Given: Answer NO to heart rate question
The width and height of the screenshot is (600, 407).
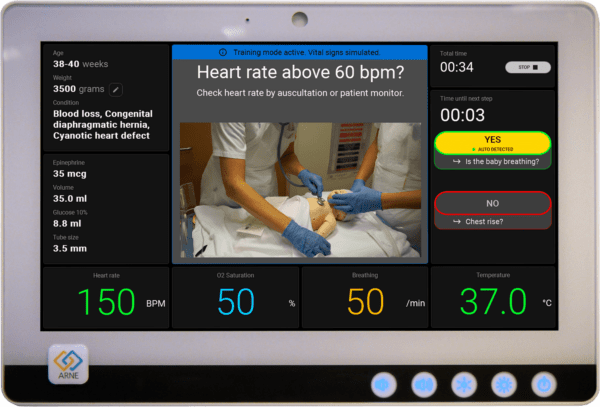Looking at the screenshot, I should pos(492,203).
